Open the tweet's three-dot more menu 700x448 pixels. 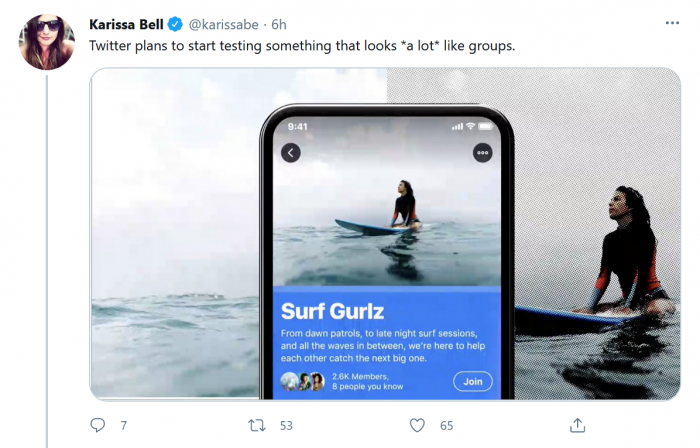[672, 23]
